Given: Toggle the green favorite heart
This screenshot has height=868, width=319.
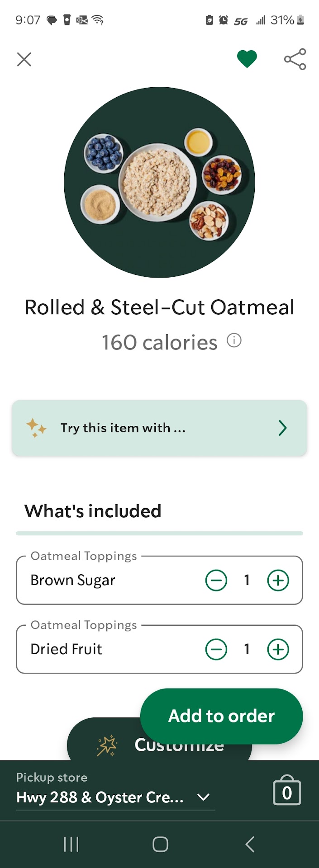Looking at the screenshot, I should point(247,59).
